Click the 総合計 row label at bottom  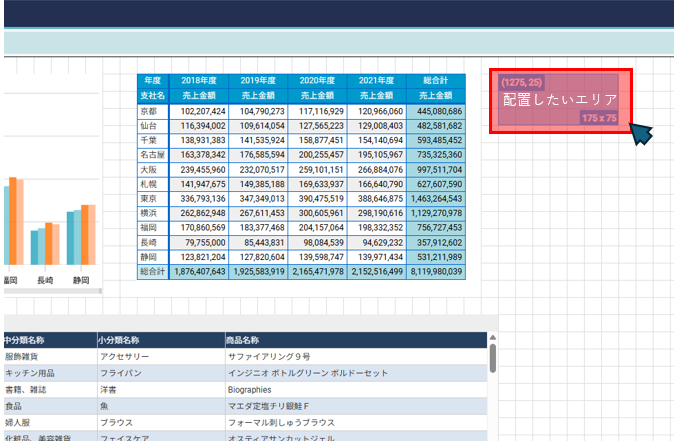click(152, 271)
